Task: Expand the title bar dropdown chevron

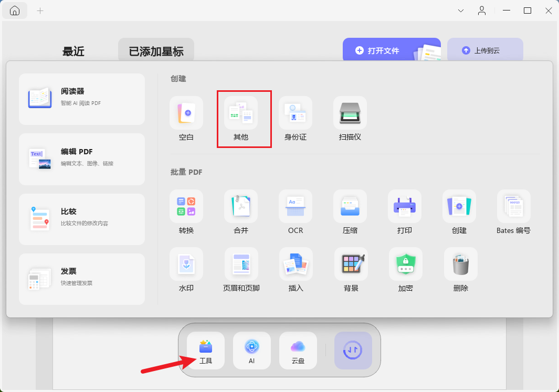Action: [461, 10]
